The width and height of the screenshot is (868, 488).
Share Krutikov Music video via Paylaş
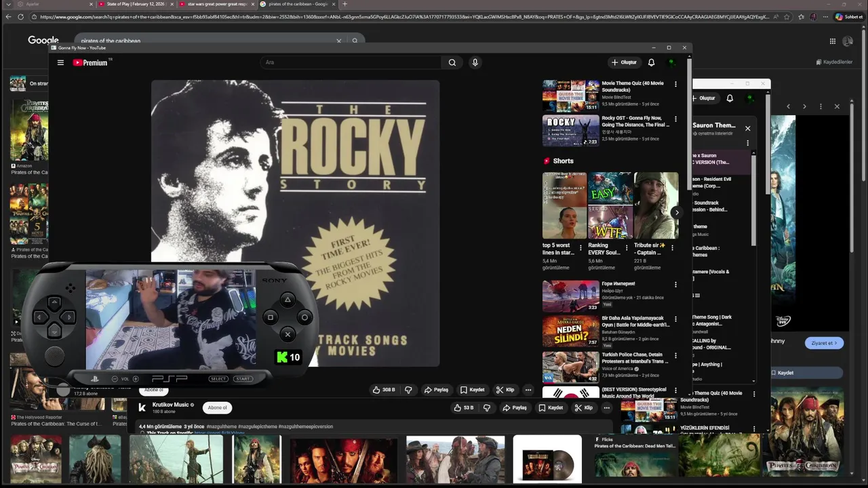point(515,407)
